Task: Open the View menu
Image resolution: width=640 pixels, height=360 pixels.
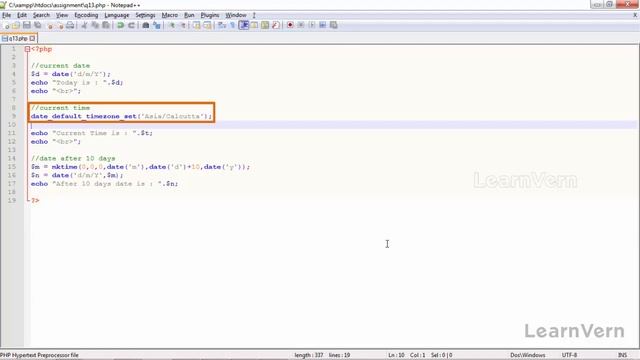Action: coord(62,15)
